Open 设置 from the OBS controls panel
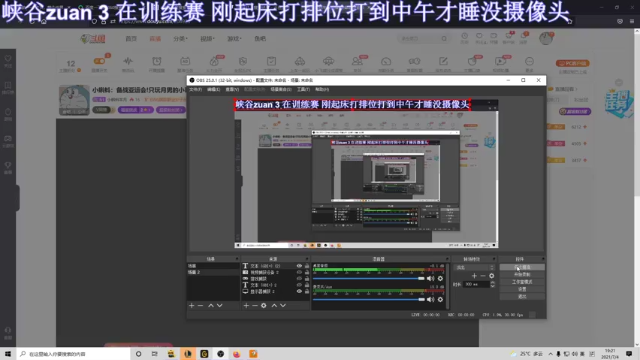This screenshot has width=640, height=360. click(522, 289)
